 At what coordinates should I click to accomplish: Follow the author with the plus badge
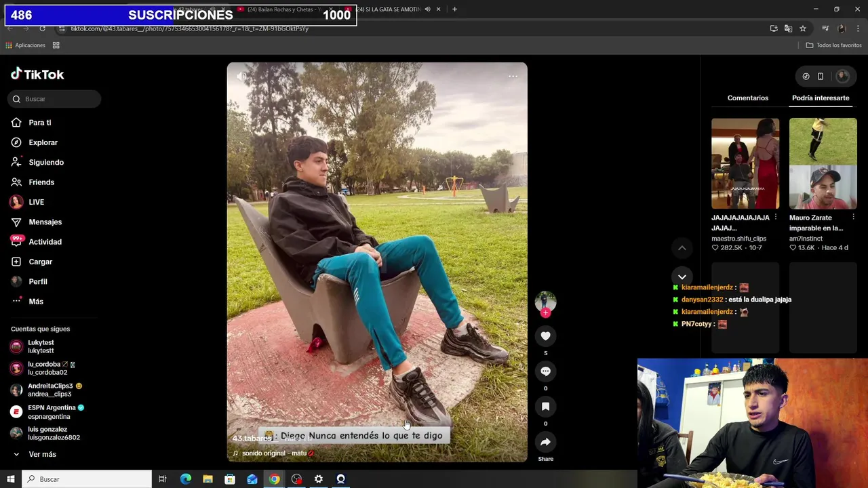545,312
